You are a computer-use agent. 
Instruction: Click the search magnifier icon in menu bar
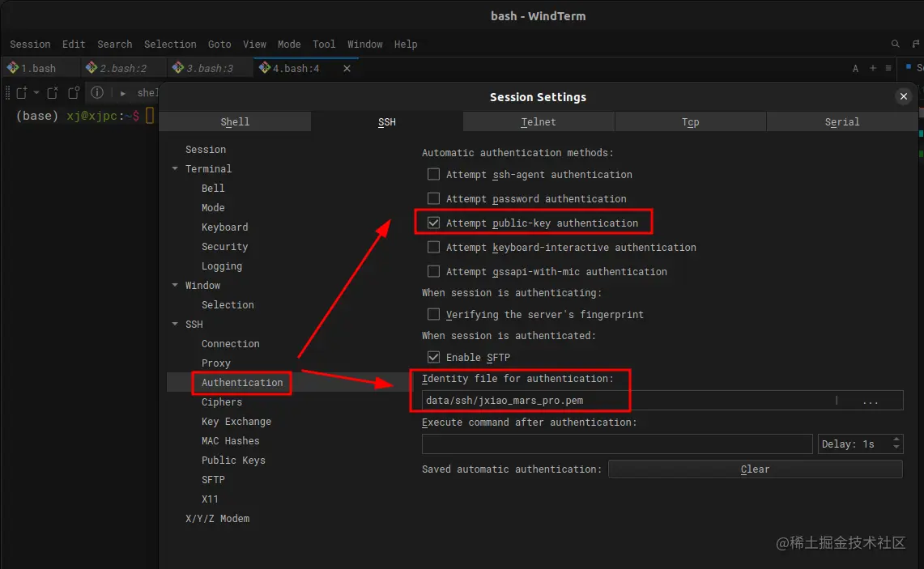895,45
